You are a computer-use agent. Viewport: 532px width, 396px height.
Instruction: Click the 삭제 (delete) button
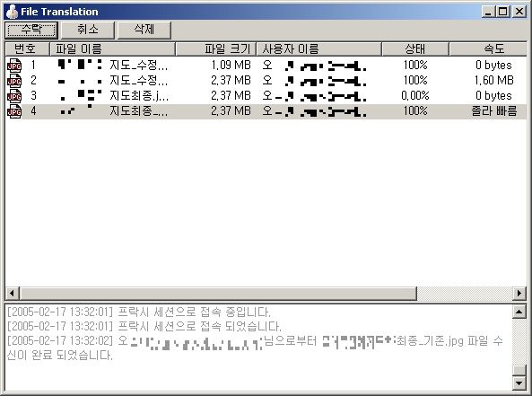point(144,30)
